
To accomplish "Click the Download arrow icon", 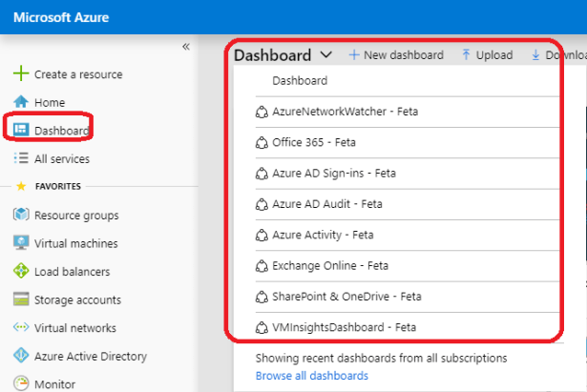I will tap(535, 55).
